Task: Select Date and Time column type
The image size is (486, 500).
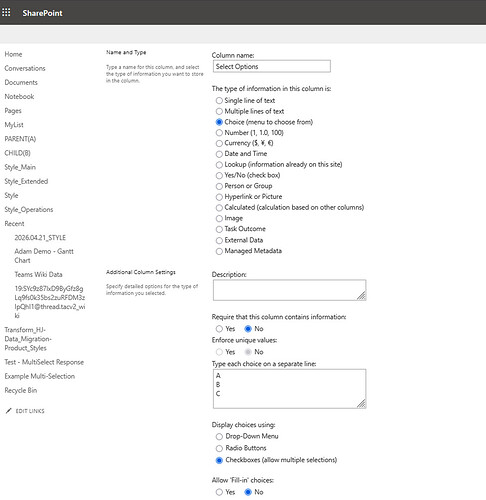Action: pyautogui.click(x=219, y=154)
